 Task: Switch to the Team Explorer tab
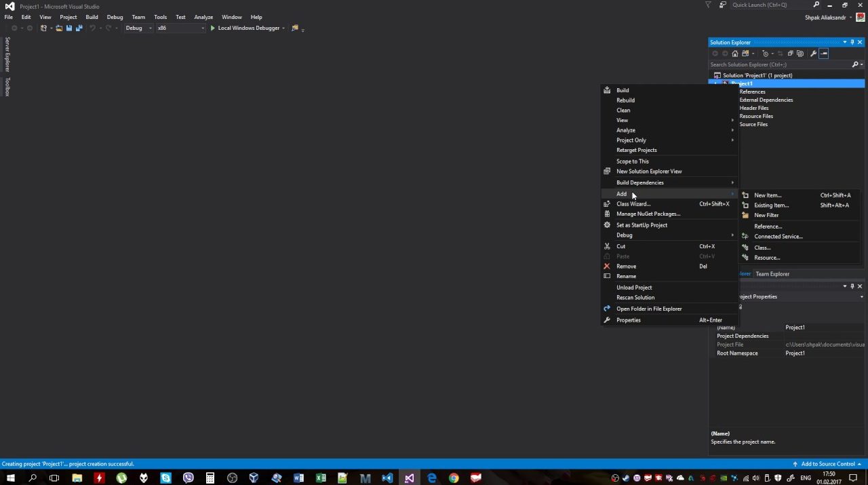tap(772, 274)
